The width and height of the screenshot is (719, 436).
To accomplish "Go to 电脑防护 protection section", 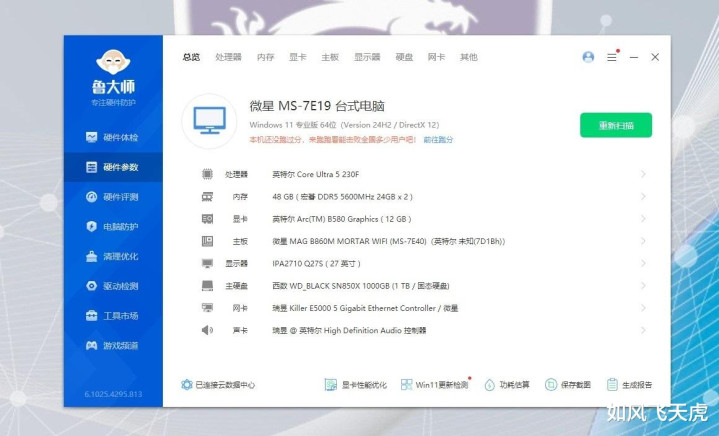I will (112, 226).
